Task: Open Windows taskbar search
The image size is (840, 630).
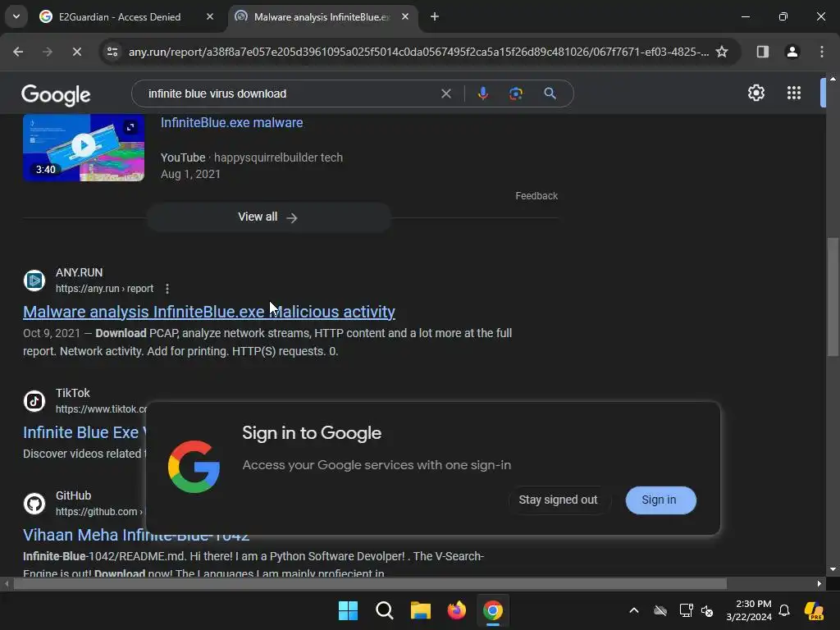Action: (384, 610)
